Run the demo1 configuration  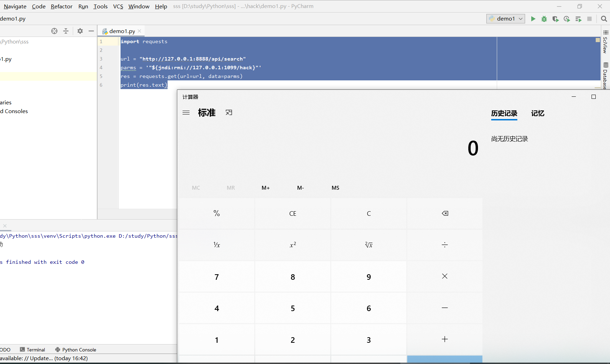533,19
